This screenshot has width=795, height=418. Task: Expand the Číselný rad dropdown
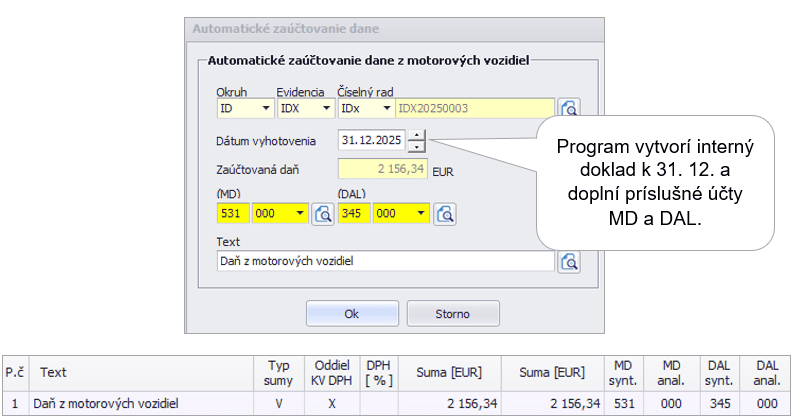click(385, 108)
